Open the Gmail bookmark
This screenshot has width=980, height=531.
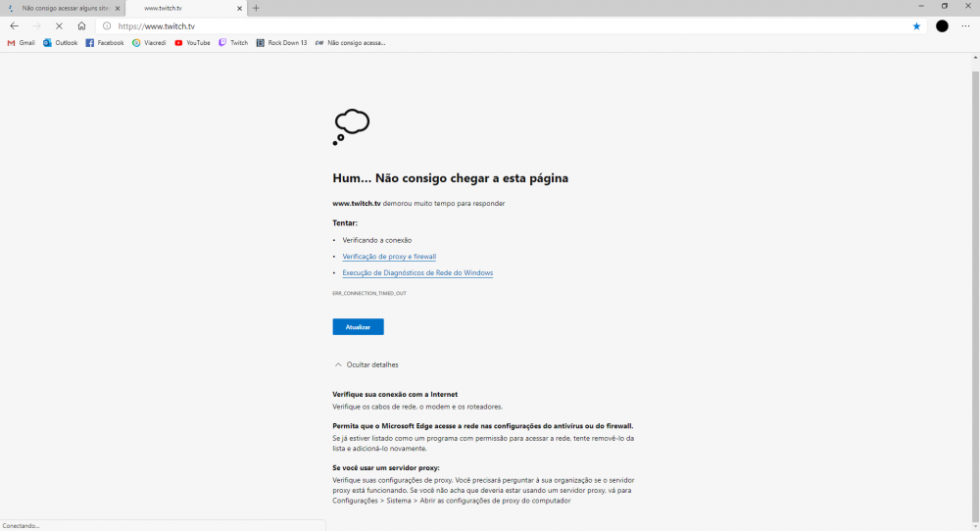click(22, 43)
